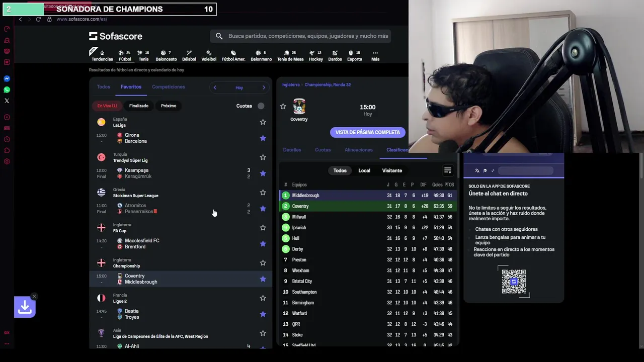
Task: Toggle favorite star for Trendyol Süper Lig
Action: click(x=263, y=157)
